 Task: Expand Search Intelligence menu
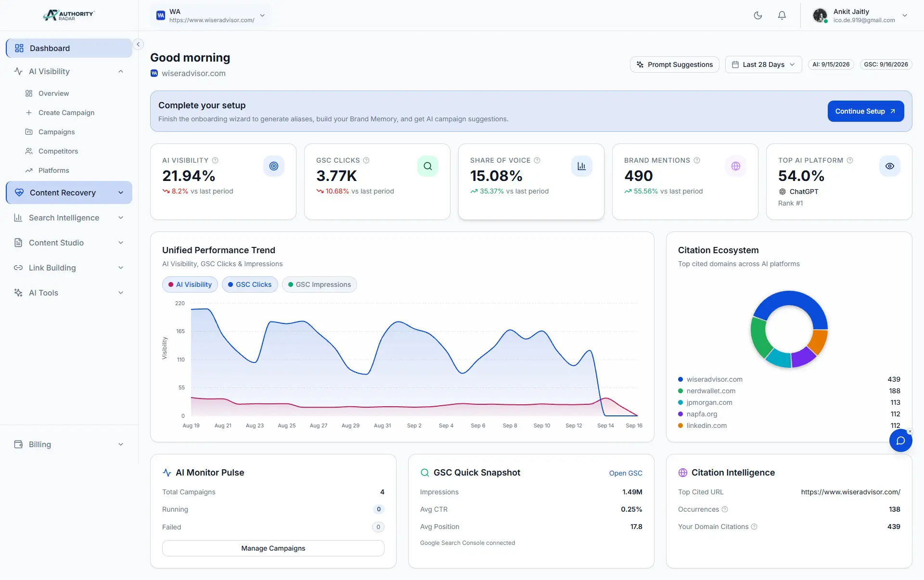click(x=69, y=218)
